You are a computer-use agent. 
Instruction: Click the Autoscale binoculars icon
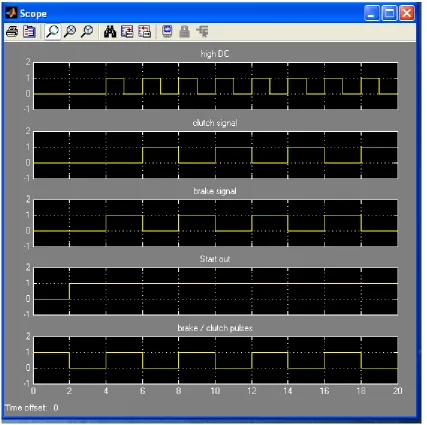[x=110, y=32]
